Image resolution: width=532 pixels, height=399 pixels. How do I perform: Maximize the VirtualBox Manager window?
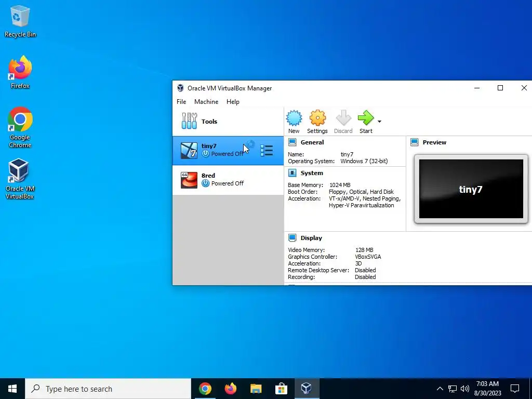500,88
